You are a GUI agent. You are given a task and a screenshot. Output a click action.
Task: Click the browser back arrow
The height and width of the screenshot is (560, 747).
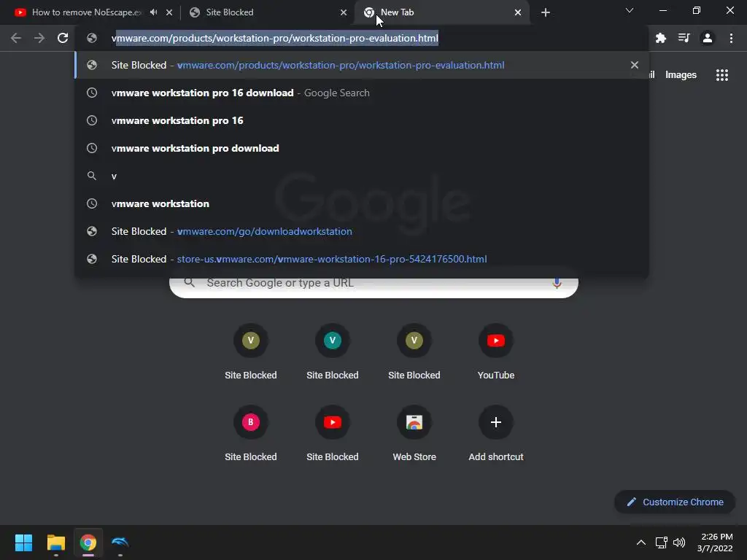click(x=16, y=38)
